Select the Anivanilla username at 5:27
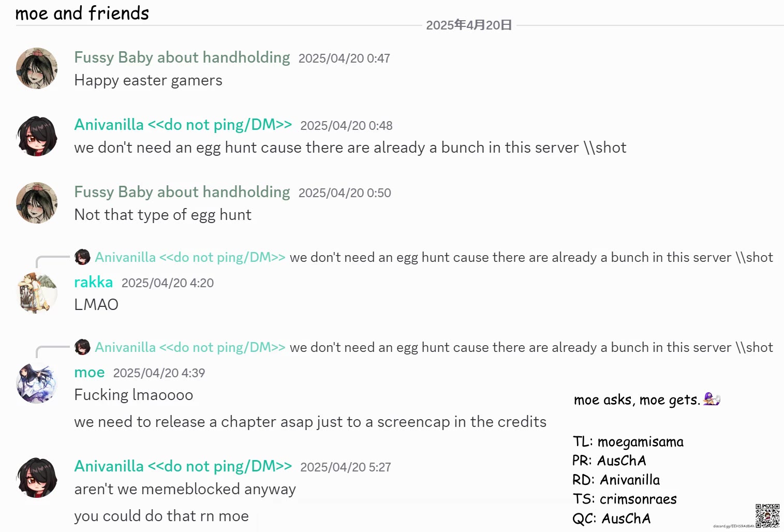This screenshot has height=532, width=784. (183, 466)
